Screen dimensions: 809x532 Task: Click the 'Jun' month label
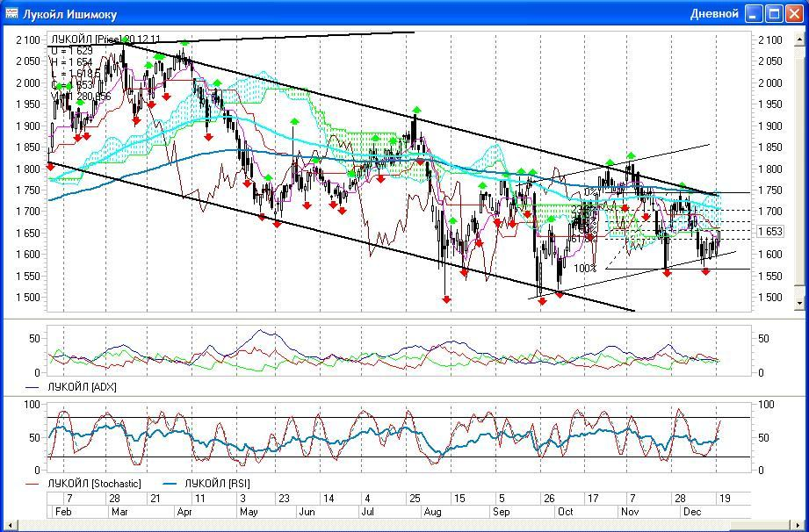(307, 513)
